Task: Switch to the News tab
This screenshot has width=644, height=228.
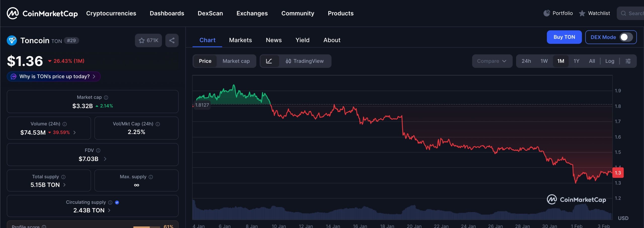Action: point(274,40)
